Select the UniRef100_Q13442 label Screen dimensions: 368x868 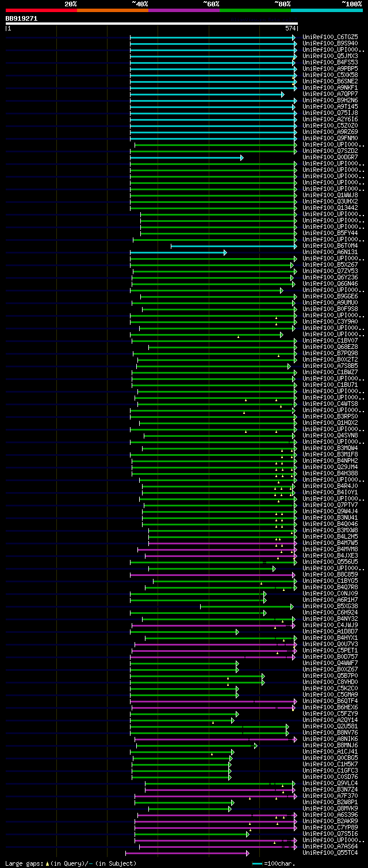[330, 208]
